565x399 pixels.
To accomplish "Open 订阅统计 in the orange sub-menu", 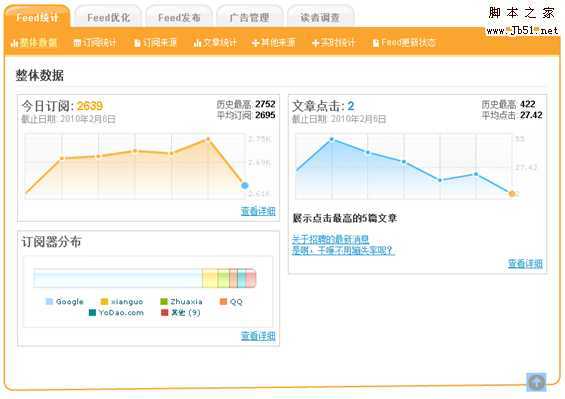I will [95, 43].
